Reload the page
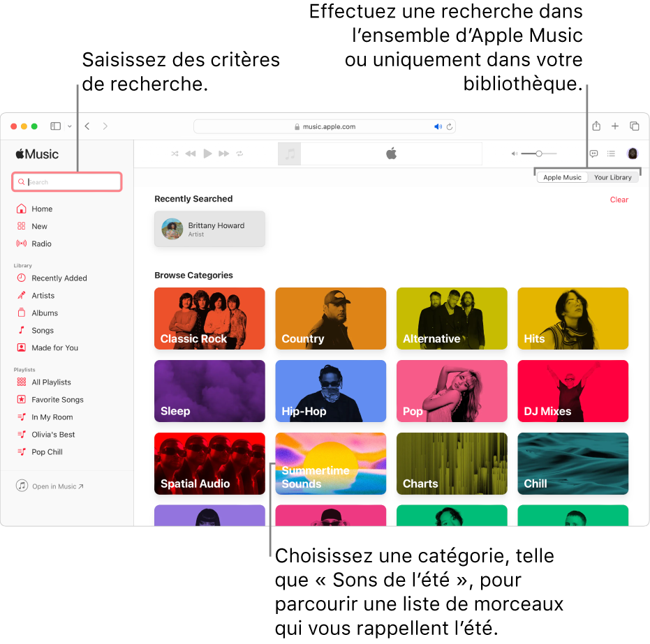This screenshot has width=650, height=644. click(450, 127)
